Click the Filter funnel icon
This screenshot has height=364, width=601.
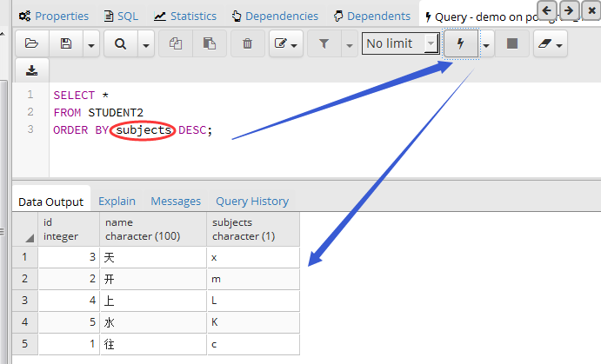coord(324,44)
